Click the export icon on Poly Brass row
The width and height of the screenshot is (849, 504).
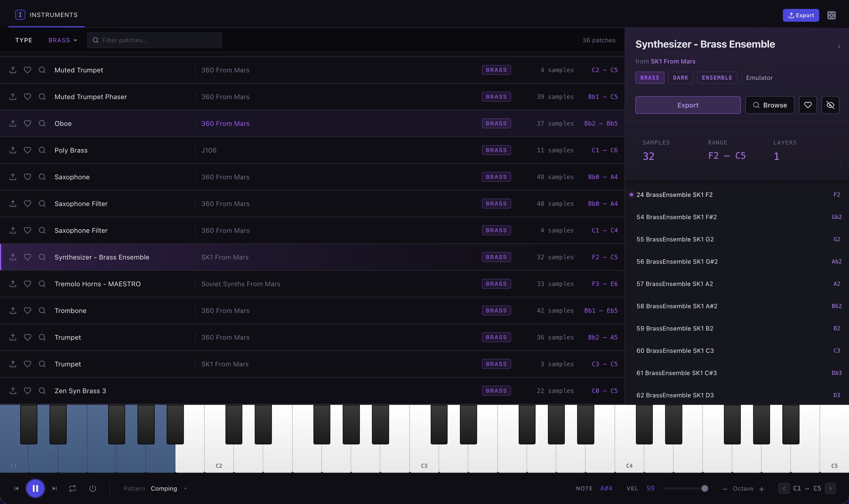click(x=13, y=150)
